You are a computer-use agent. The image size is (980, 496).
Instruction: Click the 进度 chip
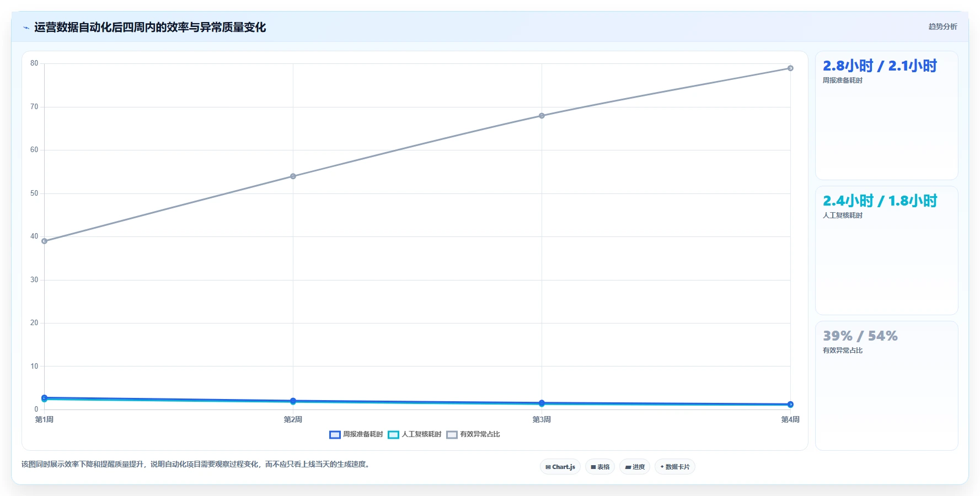click(635, 467)
